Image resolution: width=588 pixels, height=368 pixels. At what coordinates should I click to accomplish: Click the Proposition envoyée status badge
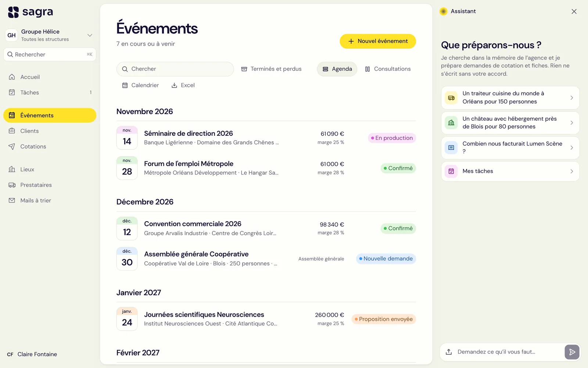(384, 319)
